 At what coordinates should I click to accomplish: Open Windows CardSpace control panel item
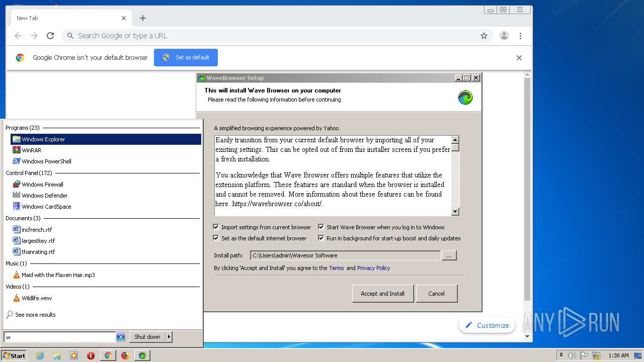[106, 207]
